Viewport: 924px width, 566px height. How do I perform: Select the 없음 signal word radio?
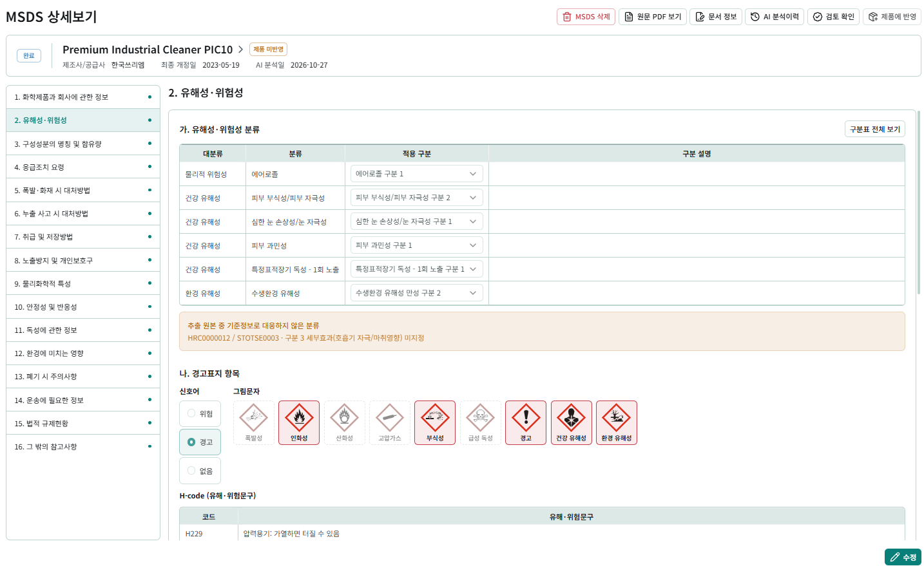[x=191, y=471]
